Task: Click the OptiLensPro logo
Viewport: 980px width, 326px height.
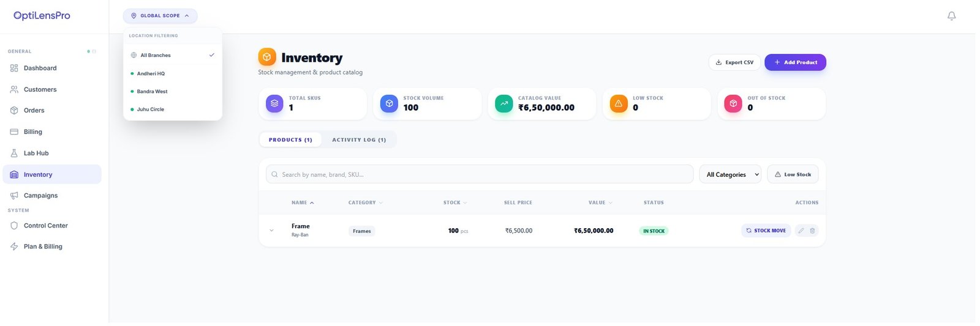Action: click(x=42, y=16)
